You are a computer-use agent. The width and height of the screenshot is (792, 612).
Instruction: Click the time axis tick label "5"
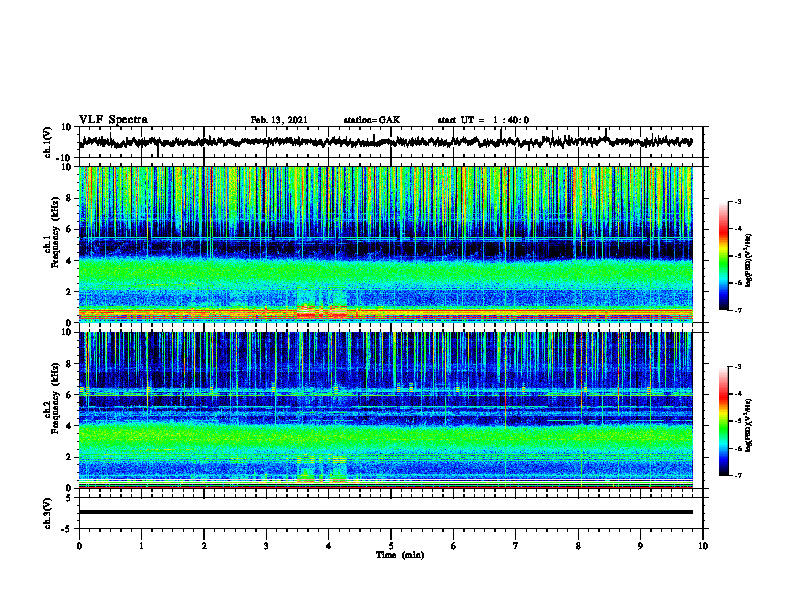391,546
